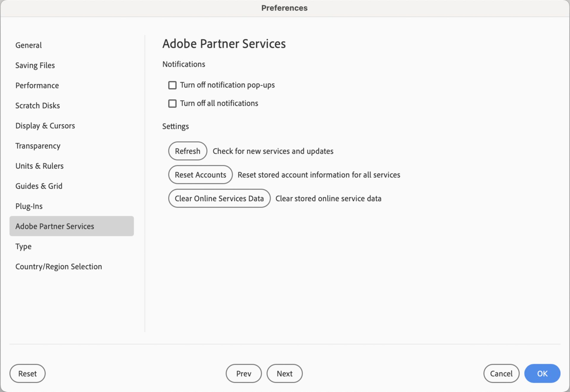
Task: Click 'Reset stored account information for all services' text
Action: pos(319,175)
